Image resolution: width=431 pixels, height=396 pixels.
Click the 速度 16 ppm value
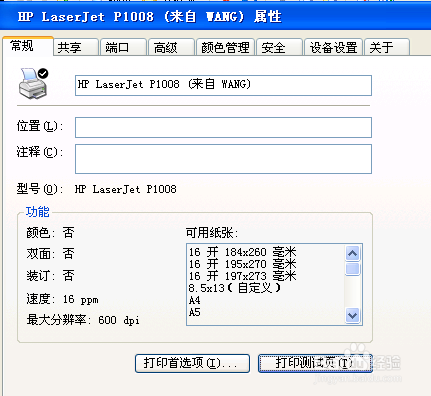80,299
